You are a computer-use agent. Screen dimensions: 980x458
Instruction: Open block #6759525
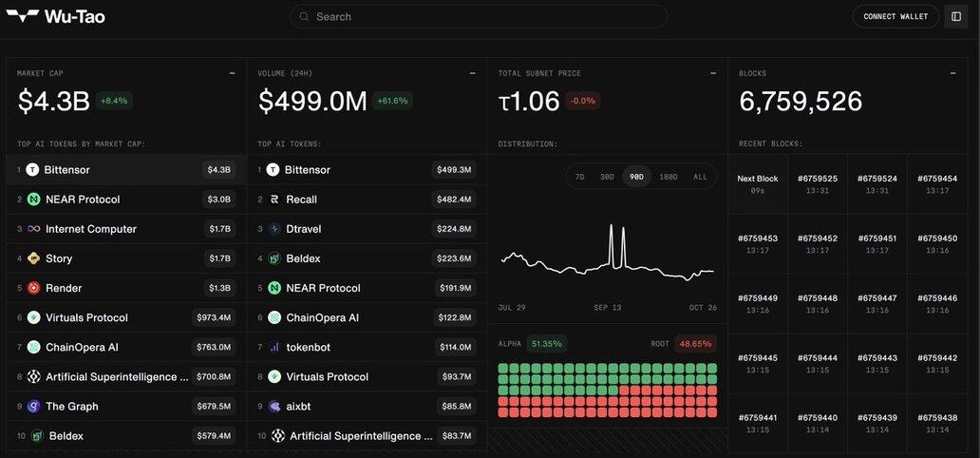[817, 183]
